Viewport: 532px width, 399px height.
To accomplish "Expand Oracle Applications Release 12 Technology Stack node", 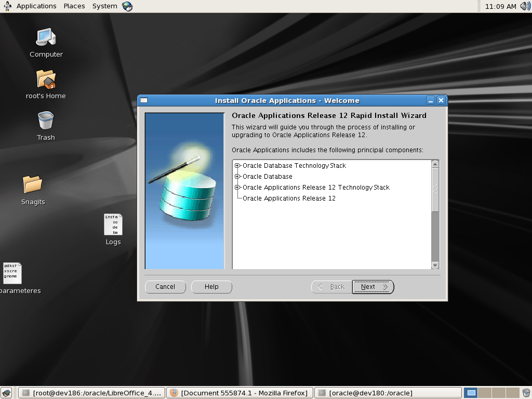I will 237,187.
